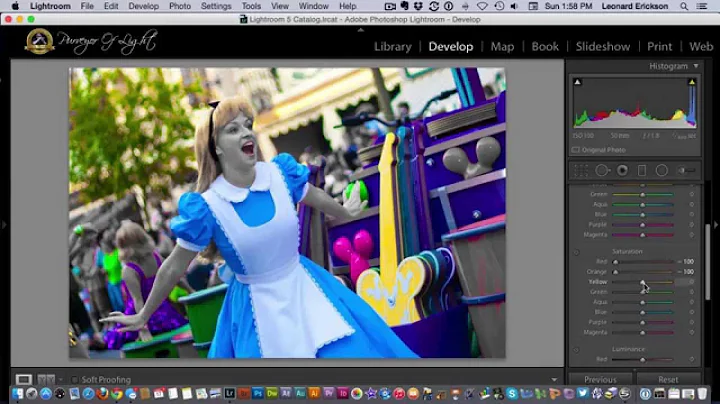This screenshot has height=404, width=720.
Task: Open the View menu
Action: [280, 6]
